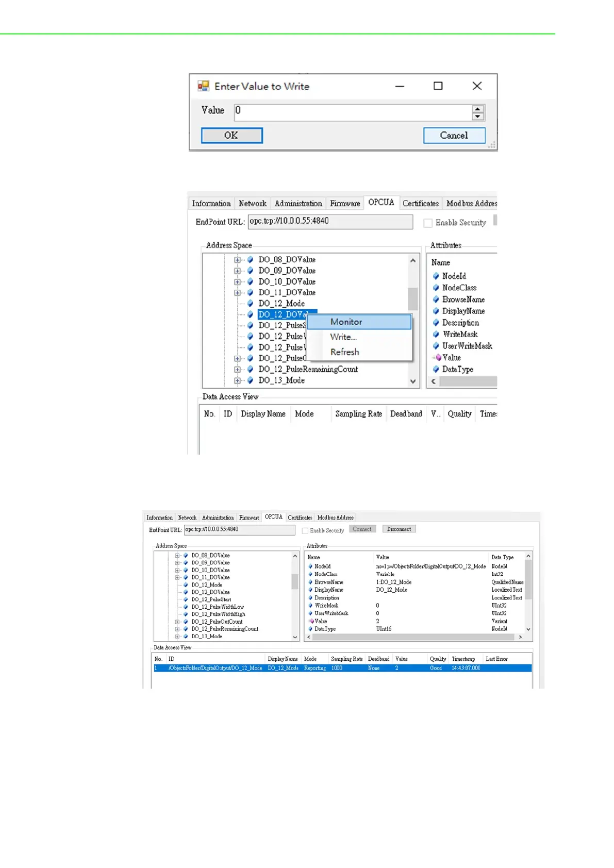Expand DO_10_DOValue node in the larger tree
This screenshot has width=614, height=868.
coord(237,282)
